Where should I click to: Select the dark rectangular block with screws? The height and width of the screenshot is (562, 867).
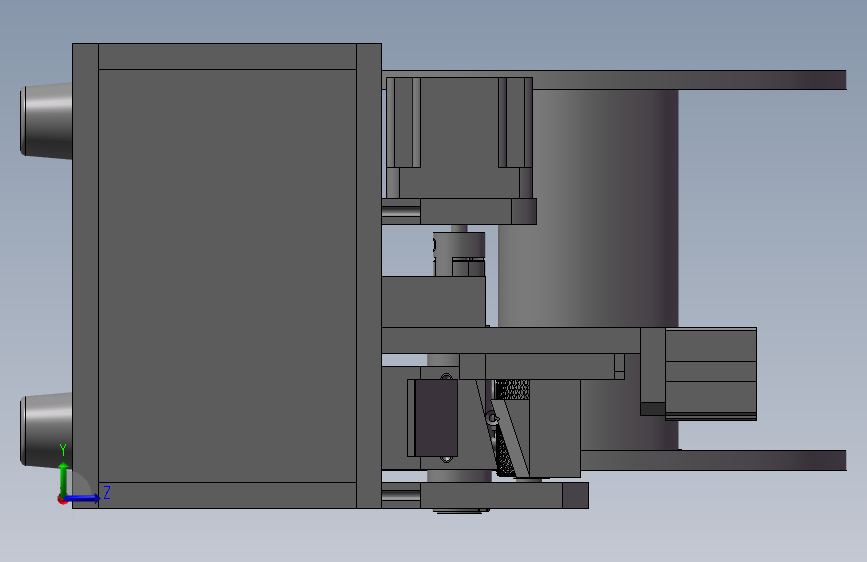coord(436,418)
